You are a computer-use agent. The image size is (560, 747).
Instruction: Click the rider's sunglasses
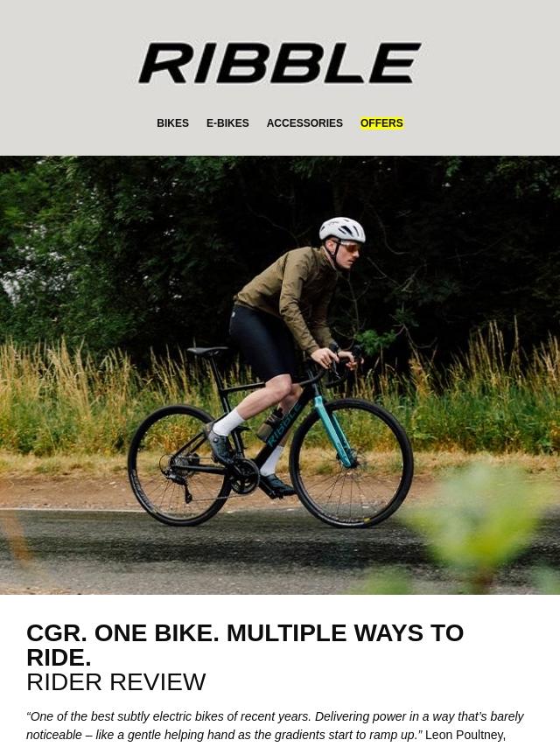[x=351, y=248]
